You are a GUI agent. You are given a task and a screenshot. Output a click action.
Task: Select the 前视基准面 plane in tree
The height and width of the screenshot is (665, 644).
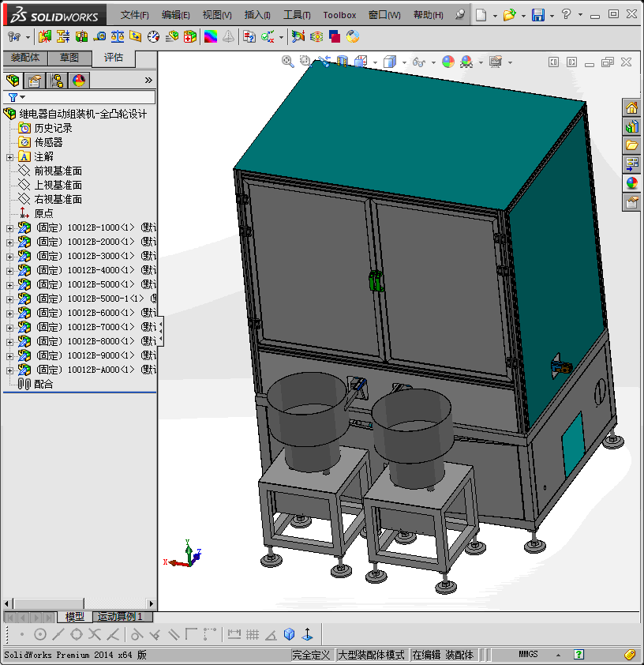(x=58, y=171)
